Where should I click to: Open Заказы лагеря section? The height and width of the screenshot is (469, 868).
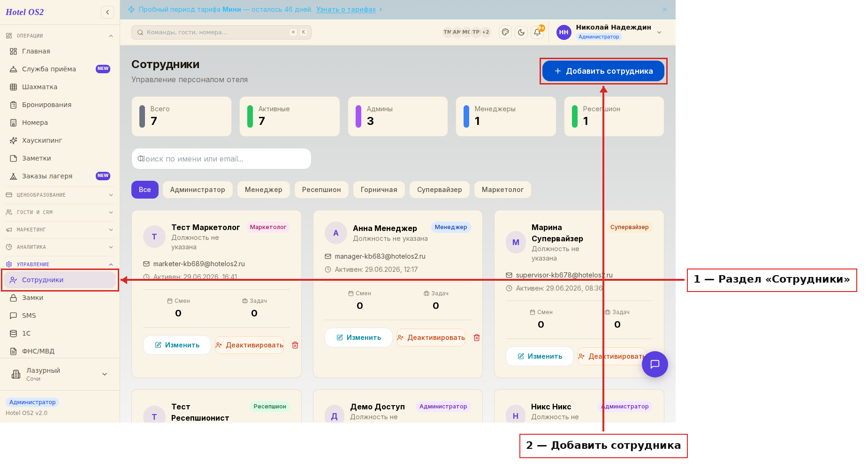coord(60,176)
